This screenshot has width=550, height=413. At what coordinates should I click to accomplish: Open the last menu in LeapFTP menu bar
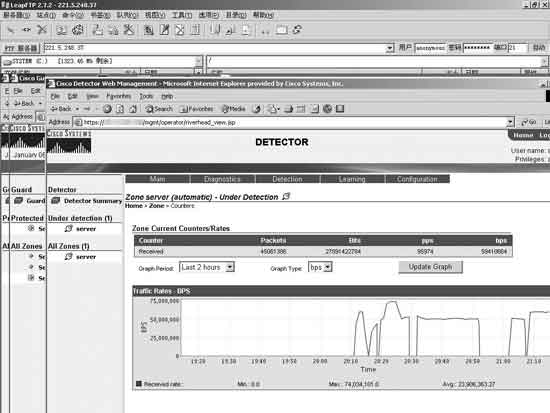263,15
